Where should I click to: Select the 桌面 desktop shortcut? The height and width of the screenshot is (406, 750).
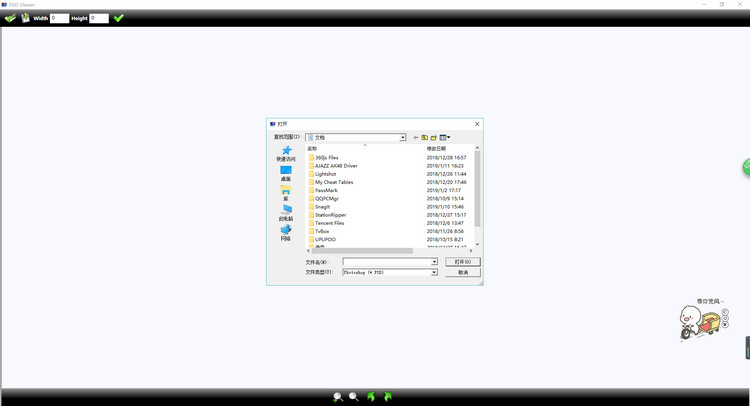click(x=286, y=174)
